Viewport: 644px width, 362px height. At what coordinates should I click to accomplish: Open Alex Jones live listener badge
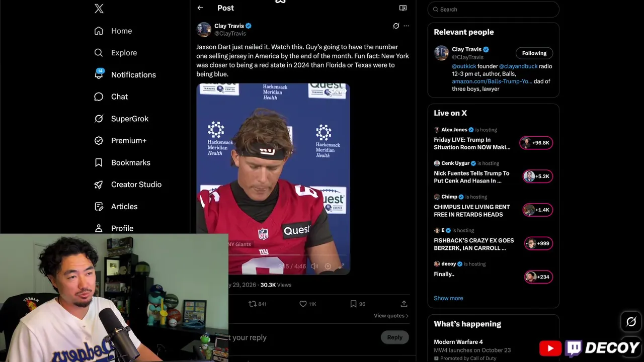click(536, 143)
